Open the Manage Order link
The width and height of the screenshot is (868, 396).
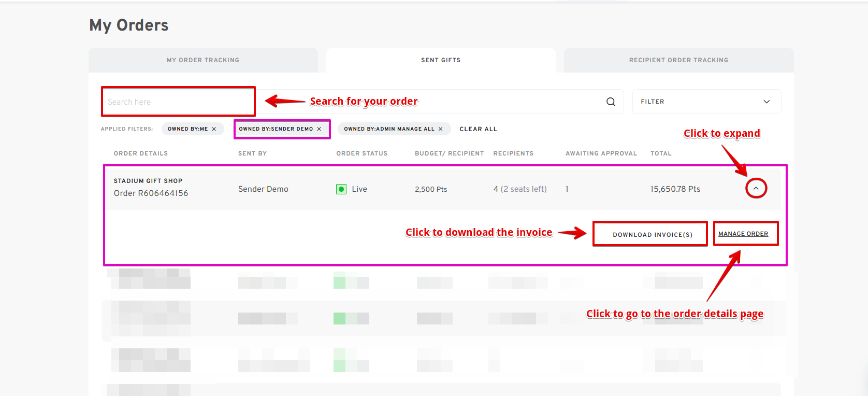(743, 234)
